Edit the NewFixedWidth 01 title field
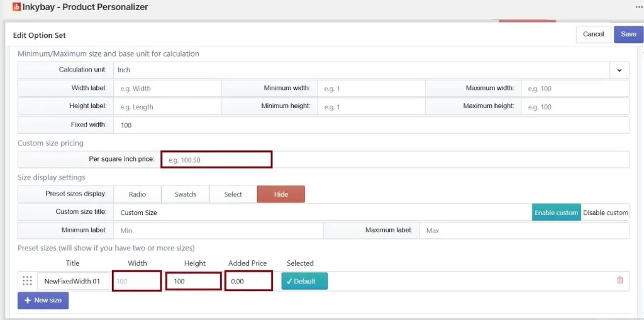Screen dimensions: 644x320 74,282
